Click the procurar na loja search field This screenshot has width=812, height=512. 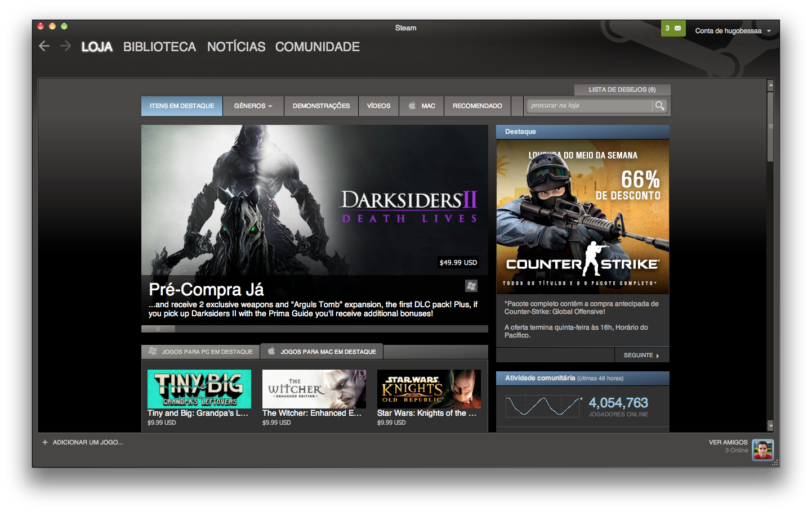click(590, 106)
